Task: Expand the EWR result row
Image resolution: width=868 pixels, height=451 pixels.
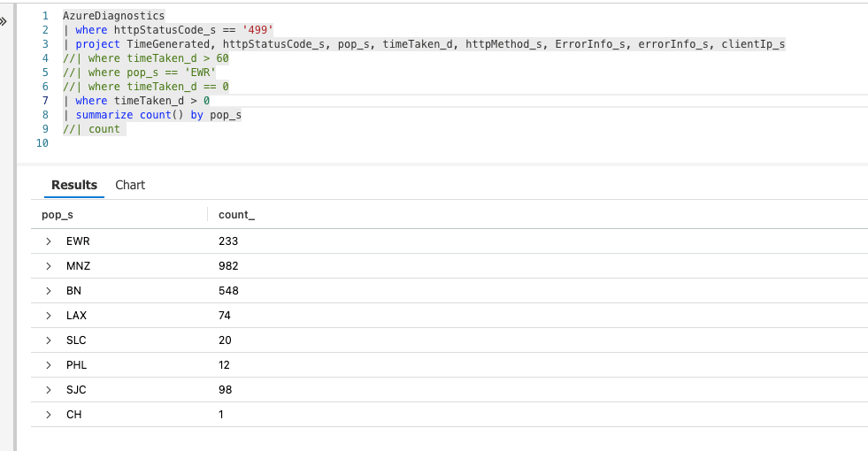Action: pos(49,241)
